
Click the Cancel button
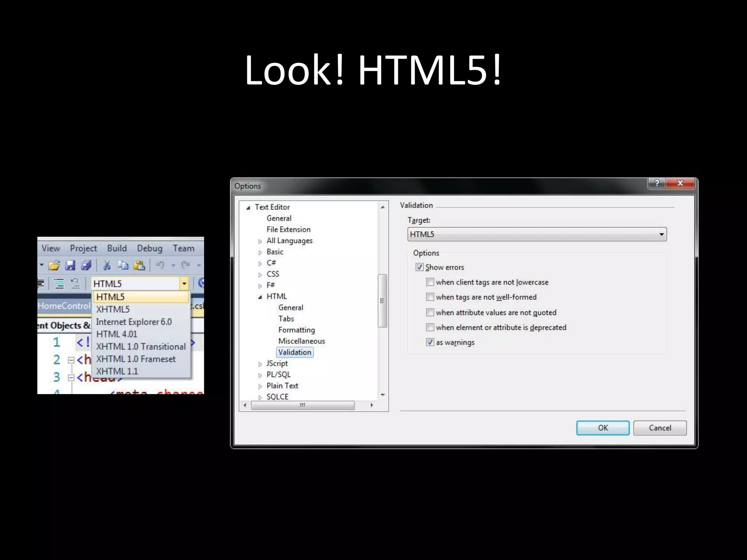[x=660, y=428]
